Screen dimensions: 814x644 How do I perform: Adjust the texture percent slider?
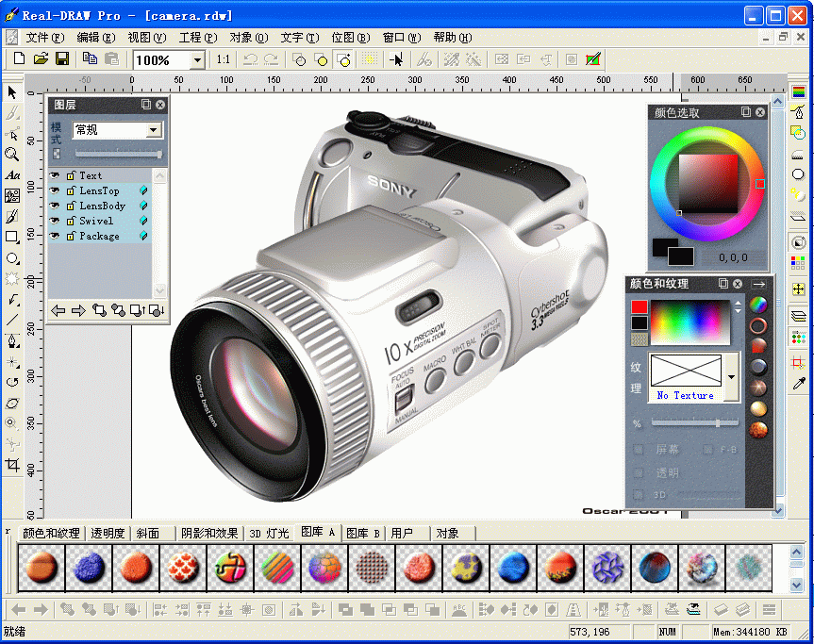(694, 423)
